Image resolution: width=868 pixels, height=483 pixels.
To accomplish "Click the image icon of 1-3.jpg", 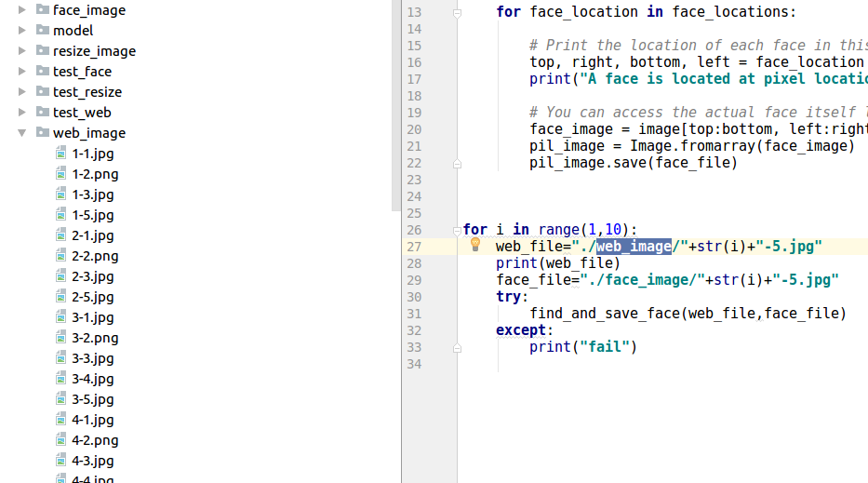I will click(60, 195).
